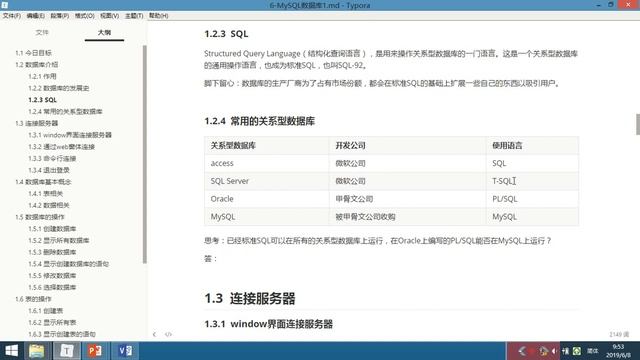This screenshot has height=360, width=640.
Task: Go to 1.5.5 修改数据库 in outline
Action: [x=52, y=276]
